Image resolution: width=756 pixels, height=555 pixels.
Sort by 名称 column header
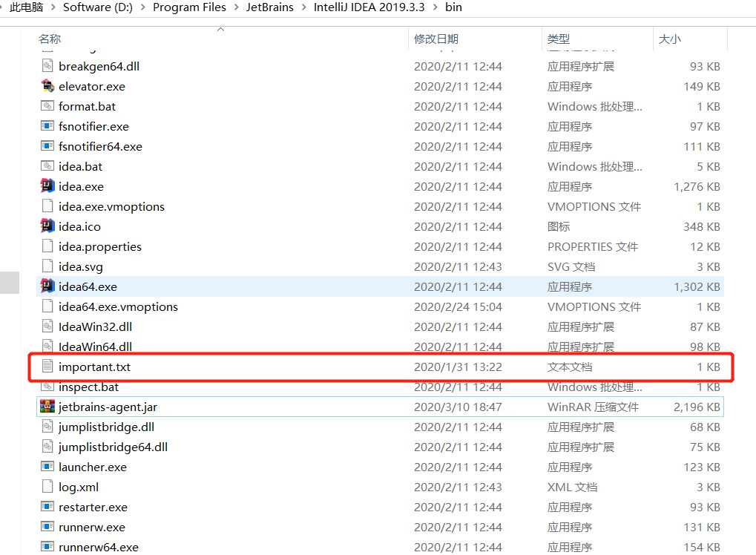50,39
